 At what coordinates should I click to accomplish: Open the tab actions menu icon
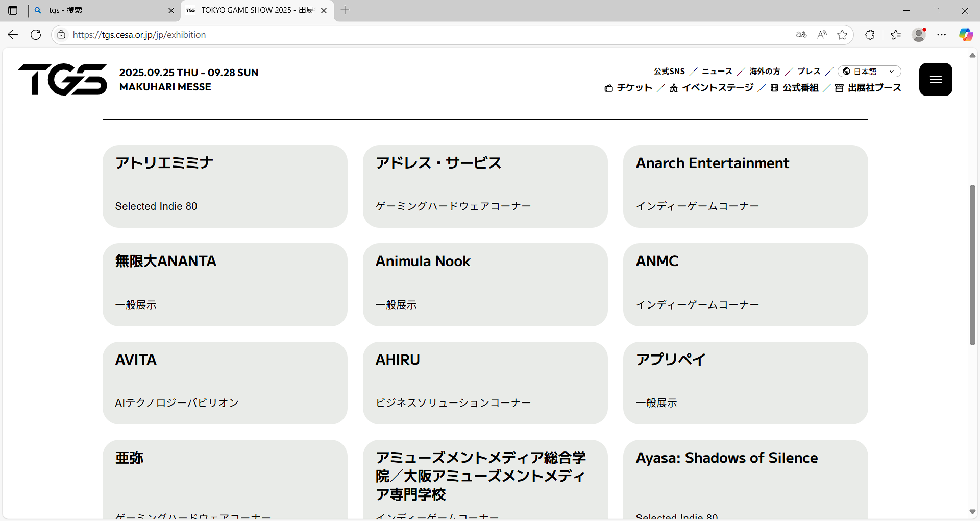[13, 10]
